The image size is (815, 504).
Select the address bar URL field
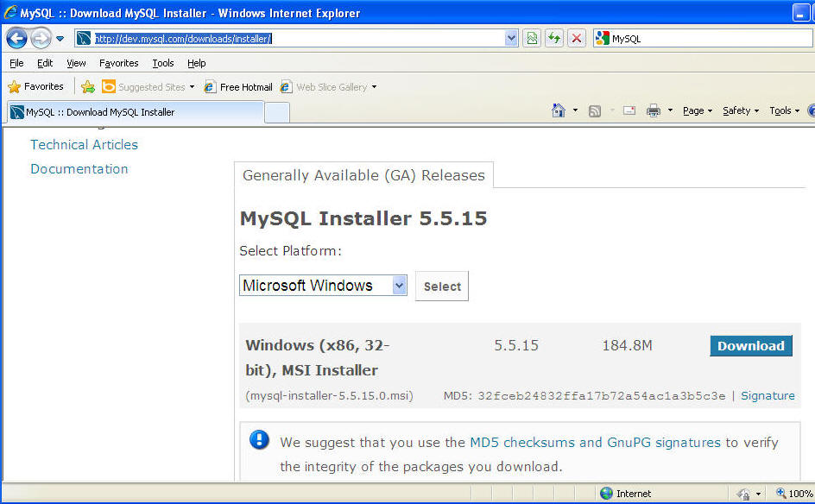[x=298, y=39]
